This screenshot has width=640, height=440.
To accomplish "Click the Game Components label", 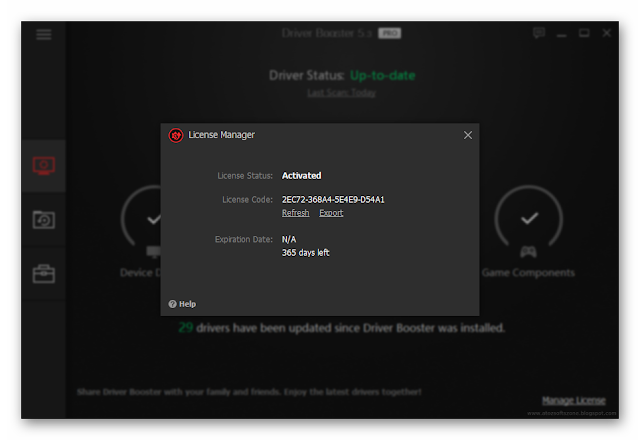I will 528,273.
